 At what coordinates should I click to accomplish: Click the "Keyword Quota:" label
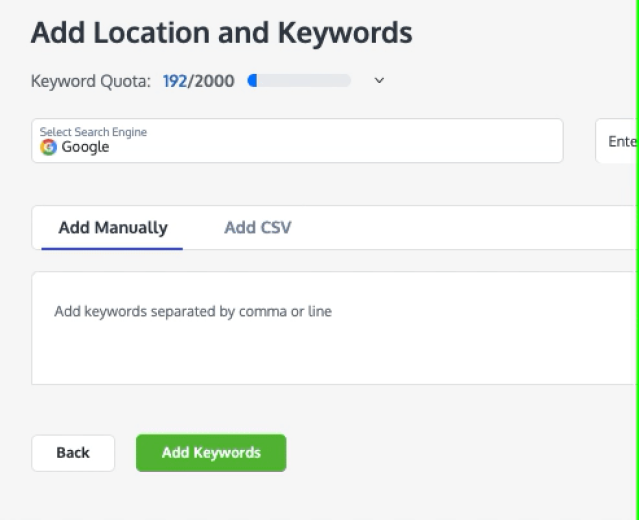(x=91, y=81)
